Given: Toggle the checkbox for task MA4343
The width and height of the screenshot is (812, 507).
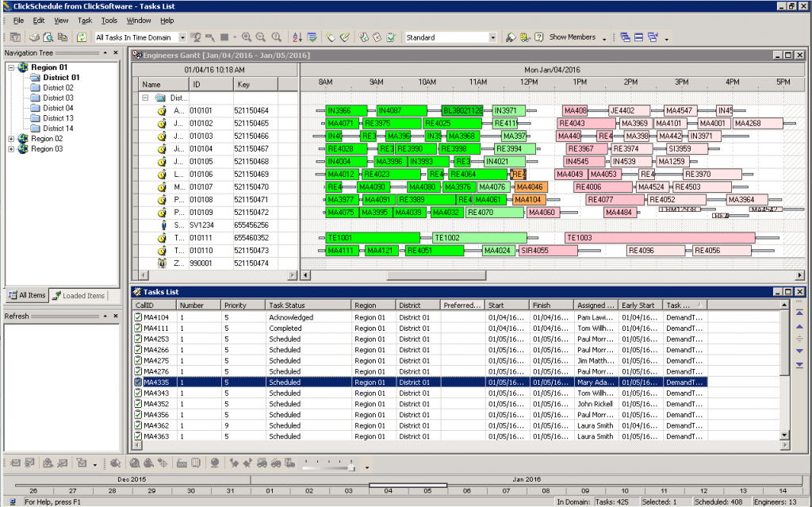Looking at the screenshot, I should 138,393.
